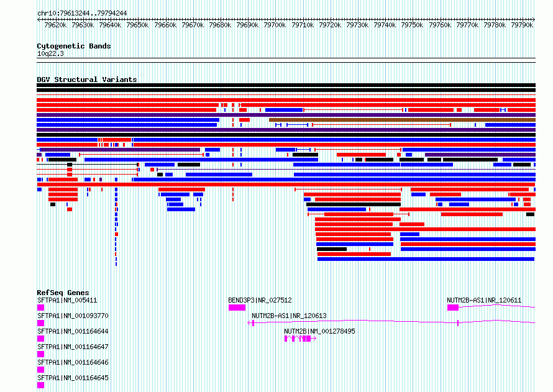The height and width of the screenshot is (392, 553).
Task: Click the 10q22.3 band label
Action: [x=50, y=53]
